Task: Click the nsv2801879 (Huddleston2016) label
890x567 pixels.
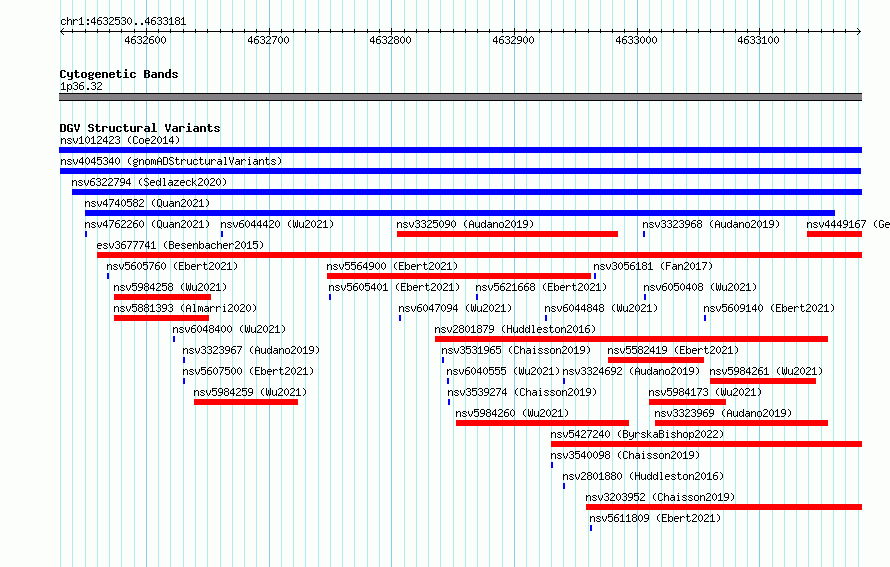Action: coord(515,329)
